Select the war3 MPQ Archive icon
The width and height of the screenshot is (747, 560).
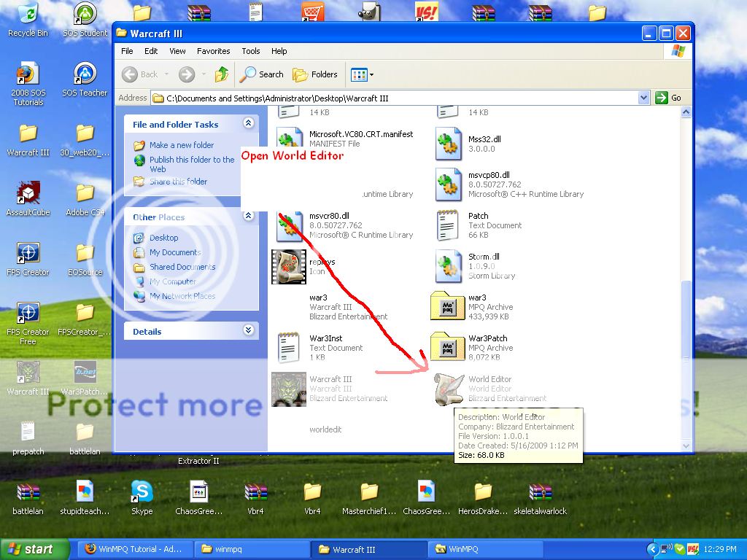pyautogui.click(x=447, y=306)
